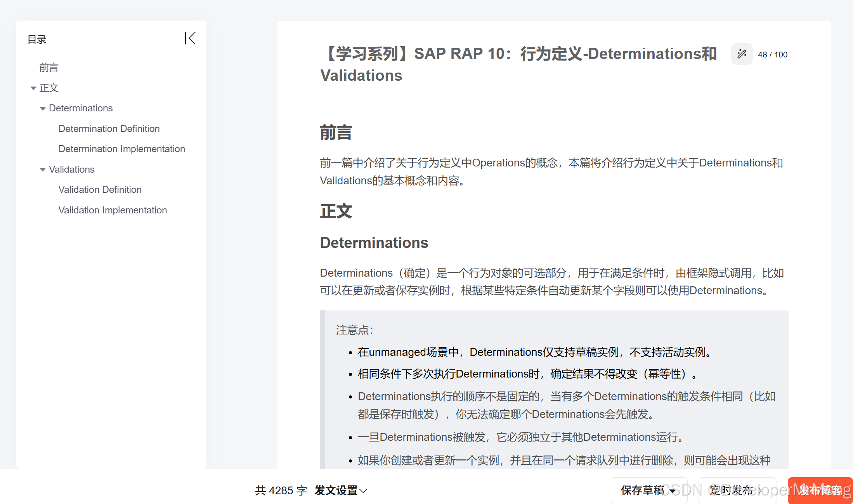Screen dimensions: 853x504
Task: Click the 正文 heading in the editor
Action: 336,211
